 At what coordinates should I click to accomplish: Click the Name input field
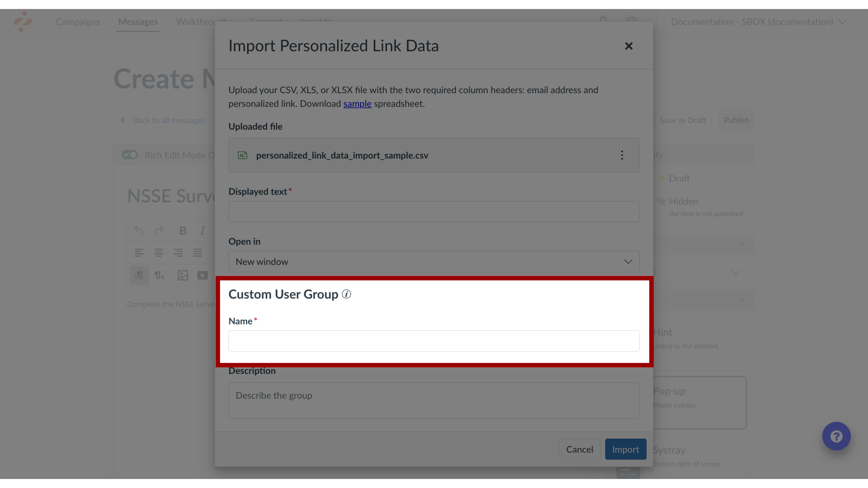(x=434, y=341)
